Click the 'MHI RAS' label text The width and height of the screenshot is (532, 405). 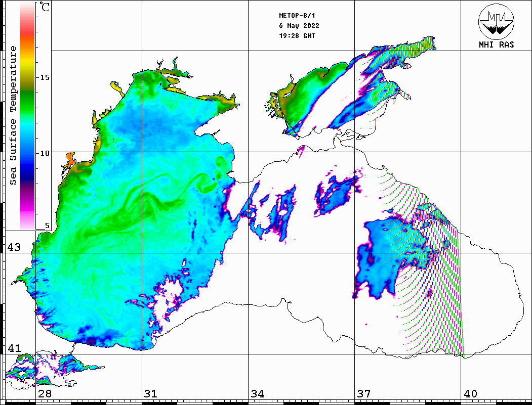[497, 44]
